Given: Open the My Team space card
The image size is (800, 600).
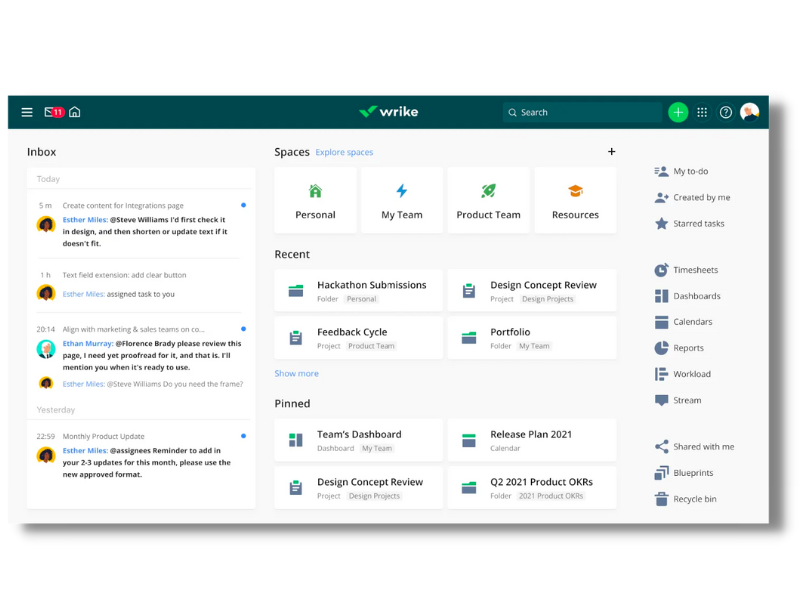Looking at the screenshot, I should pos(402,201).
